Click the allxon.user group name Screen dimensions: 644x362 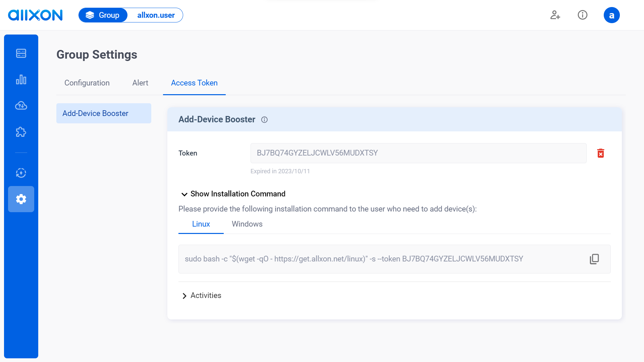click(156, 15)
